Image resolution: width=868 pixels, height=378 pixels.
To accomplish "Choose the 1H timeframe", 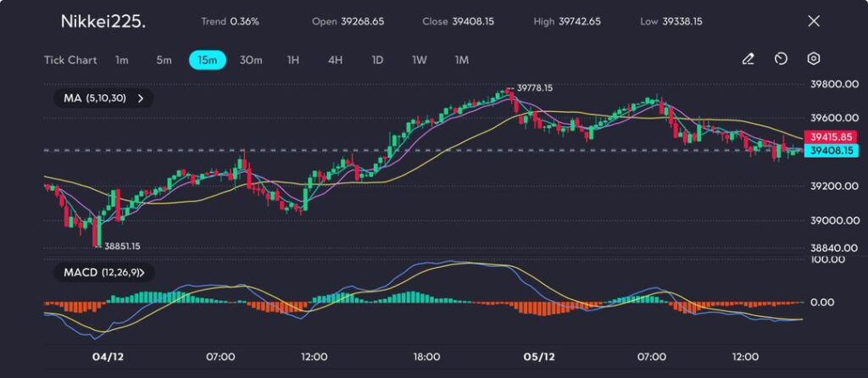I will coord(293,60).
